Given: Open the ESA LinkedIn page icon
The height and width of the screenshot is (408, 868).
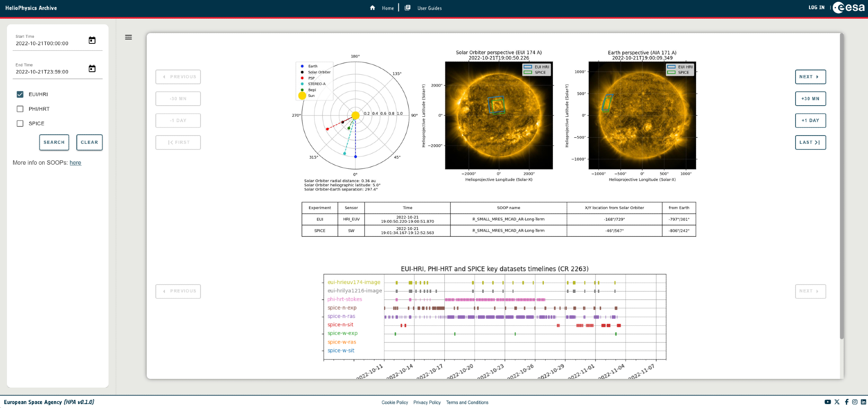Looking at the screenshot, I should pos(864,402).
